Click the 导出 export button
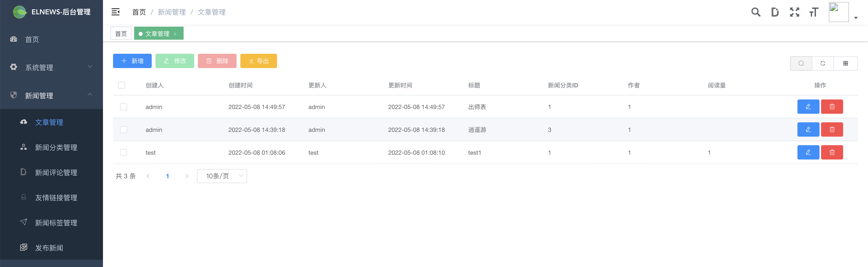Image resolution: width=868 pixels, height=267 pixels. pyautogui.click(x=258, y=61)
